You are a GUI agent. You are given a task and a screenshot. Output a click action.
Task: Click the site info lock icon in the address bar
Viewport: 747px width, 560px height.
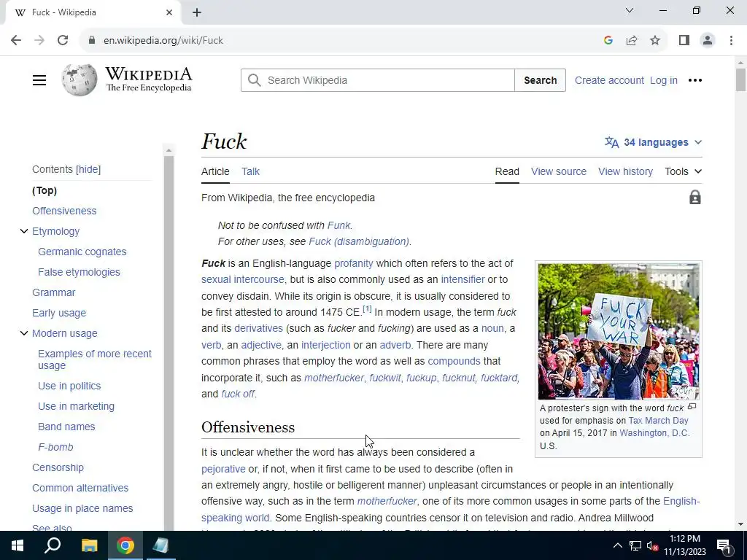coord(92,40)
